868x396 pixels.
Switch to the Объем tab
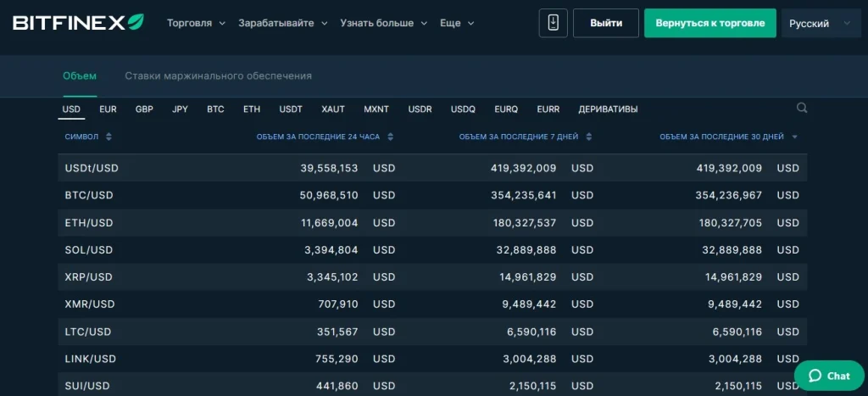coord(80,75)
